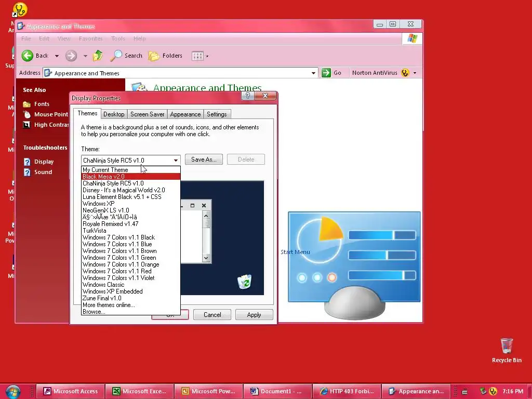Select Windows 7 Colors v1.1 Black

click(130, 237)
